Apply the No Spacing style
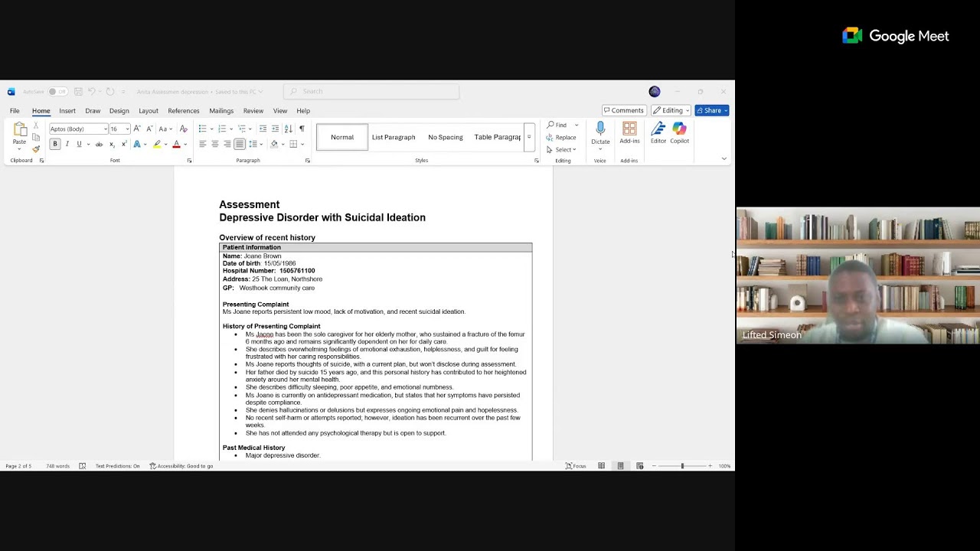Viewport: 980px width, 551px height. point(446,138)
